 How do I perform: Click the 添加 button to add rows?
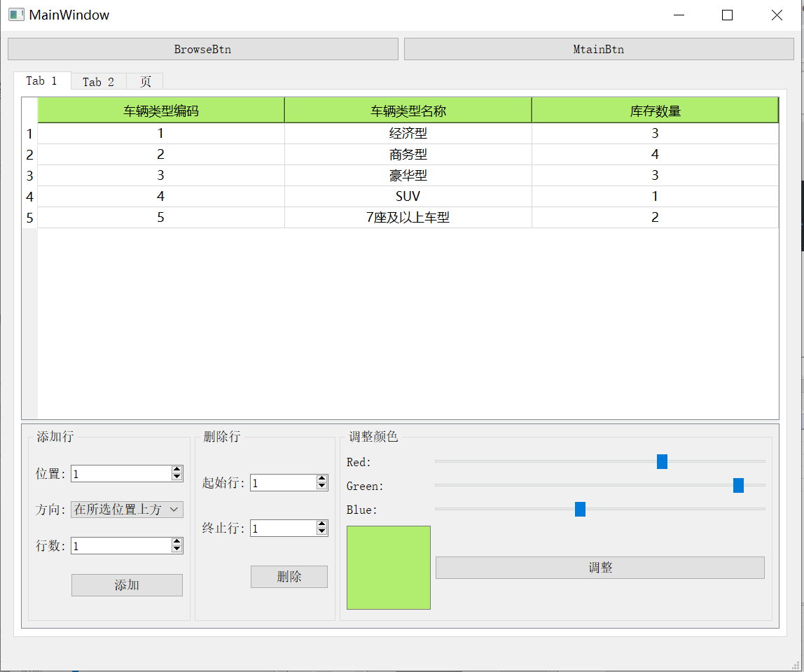126,584
